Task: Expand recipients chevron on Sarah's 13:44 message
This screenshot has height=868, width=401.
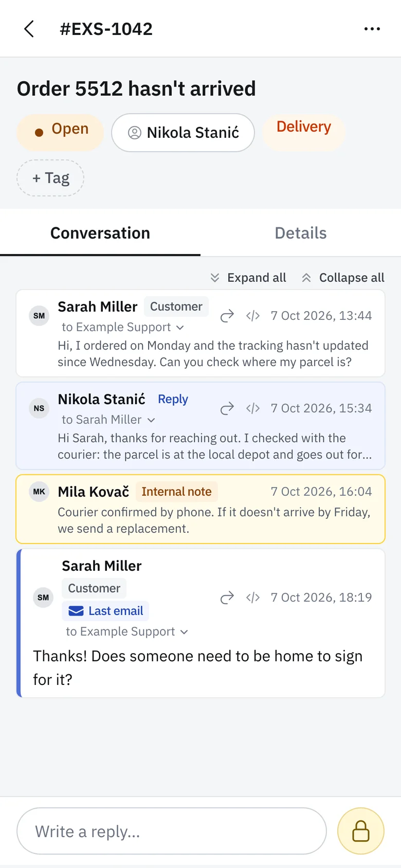Action: click(180, 328)
